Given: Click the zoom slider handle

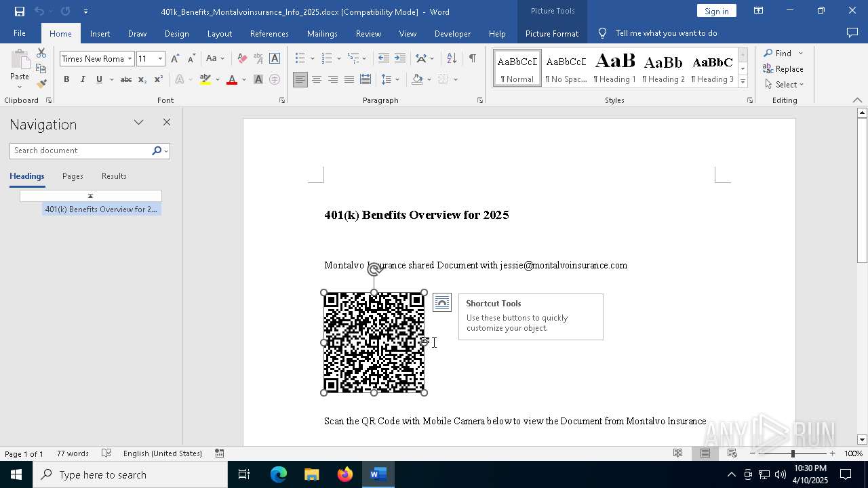Looking at the screenshot, I should [793, 453].
